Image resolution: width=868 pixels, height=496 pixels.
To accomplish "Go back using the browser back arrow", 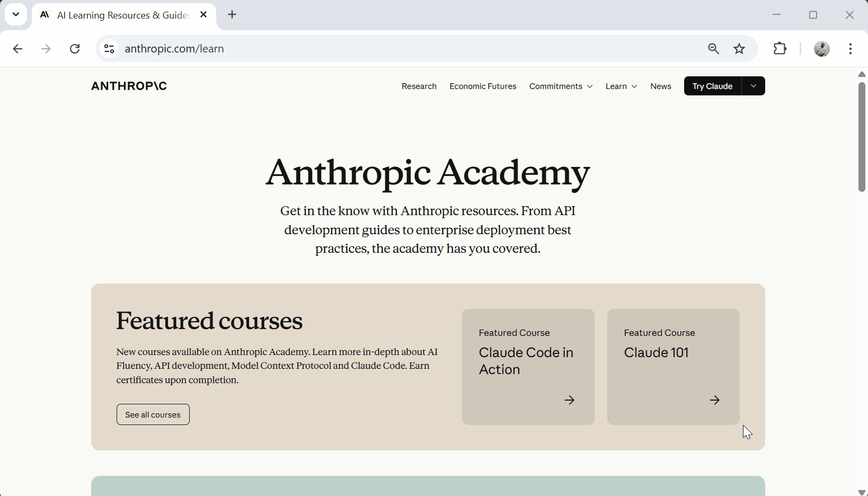I will 17,49.
